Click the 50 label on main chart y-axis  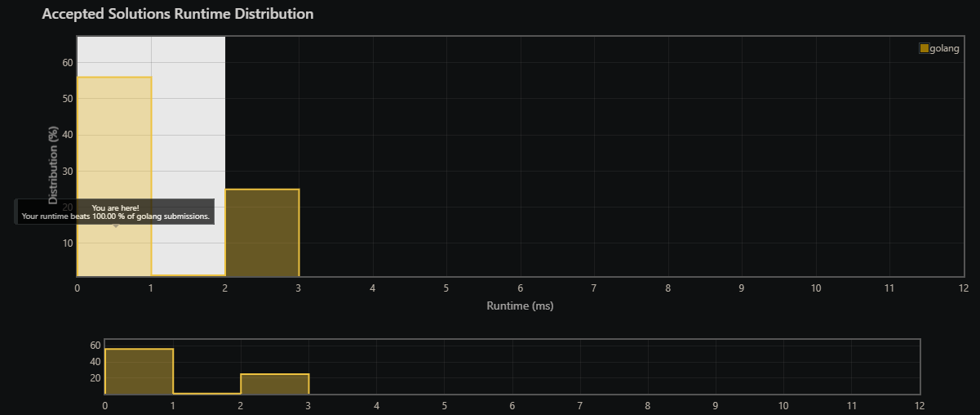pyautogui.click(x=68, y=99)
